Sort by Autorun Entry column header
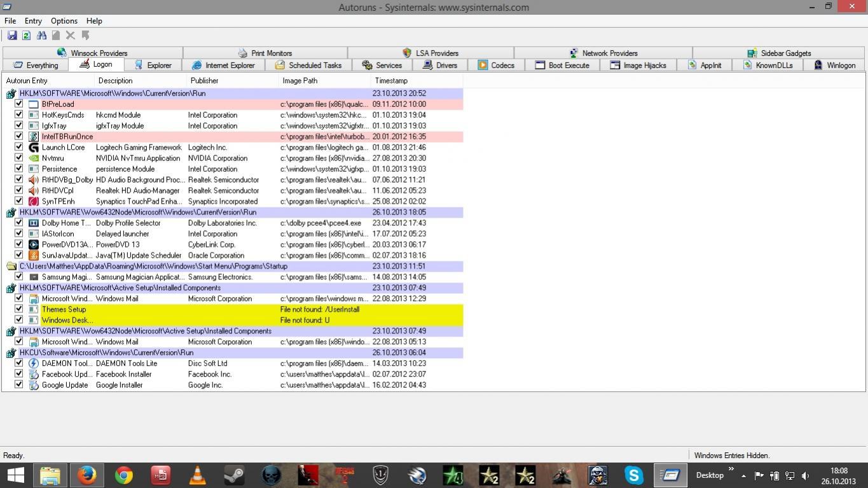 click(48, 81)
